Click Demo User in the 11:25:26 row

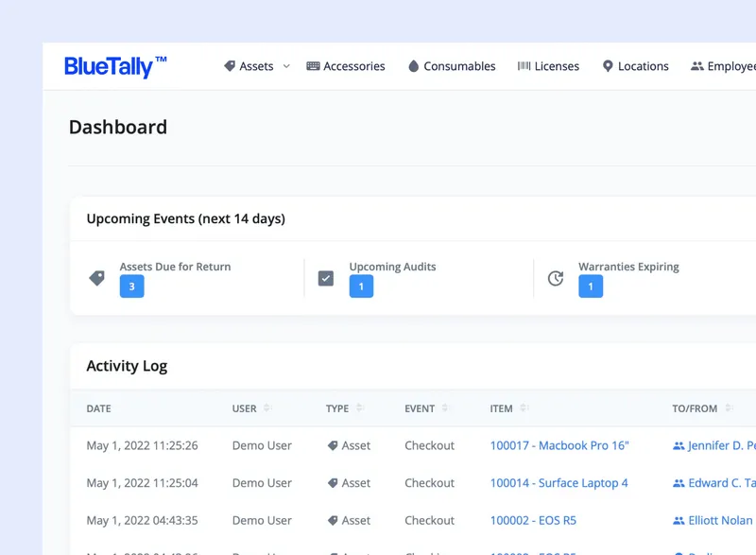point(262,445)
